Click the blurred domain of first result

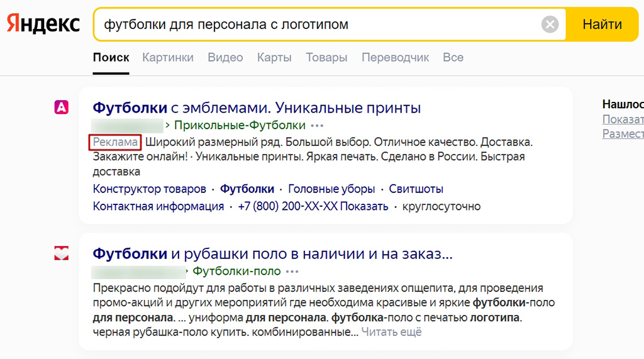[x=127, y=125]
